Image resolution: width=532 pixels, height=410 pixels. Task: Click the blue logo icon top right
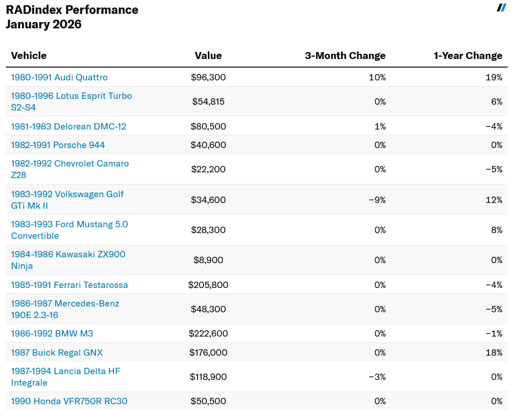[x=501, y=8]
